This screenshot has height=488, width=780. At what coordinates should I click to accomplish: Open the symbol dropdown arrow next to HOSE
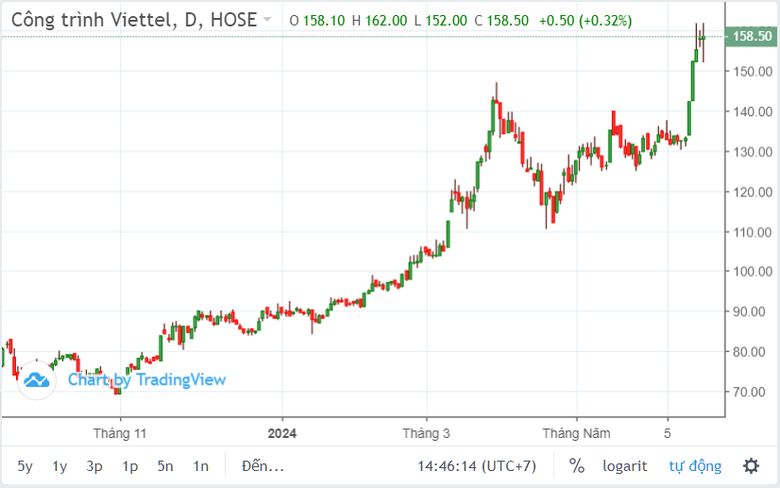click(x=267, y=19)
